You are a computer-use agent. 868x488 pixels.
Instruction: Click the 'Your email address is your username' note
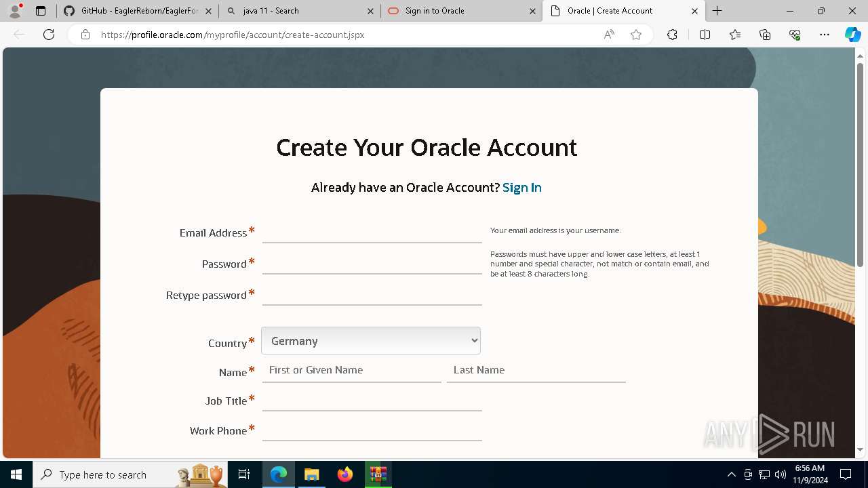click(x=555, y=230)
